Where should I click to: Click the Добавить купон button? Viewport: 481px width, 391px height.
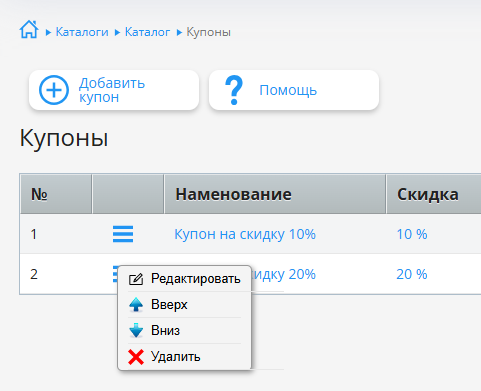114,90
